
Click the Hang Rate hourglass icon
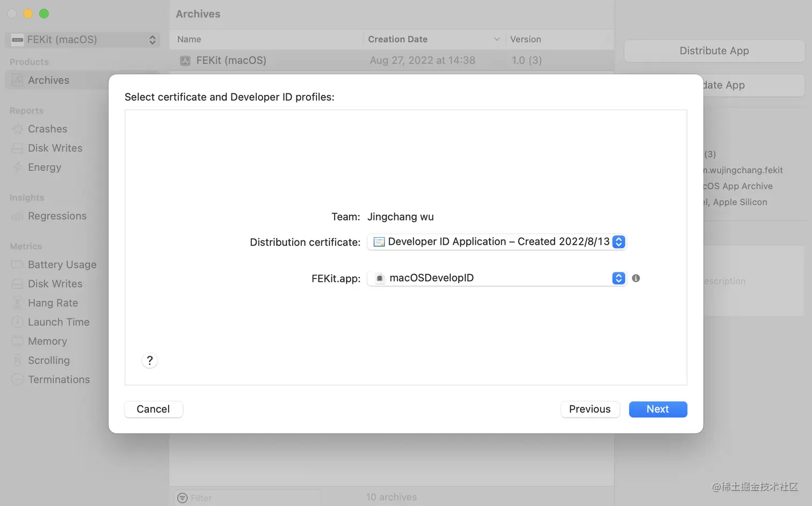point(18,303)
